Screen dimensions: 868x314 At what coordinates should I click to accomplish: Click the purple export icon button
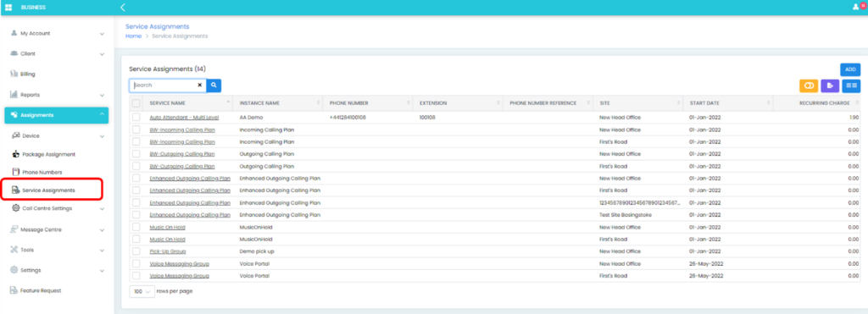pos(830,85)
